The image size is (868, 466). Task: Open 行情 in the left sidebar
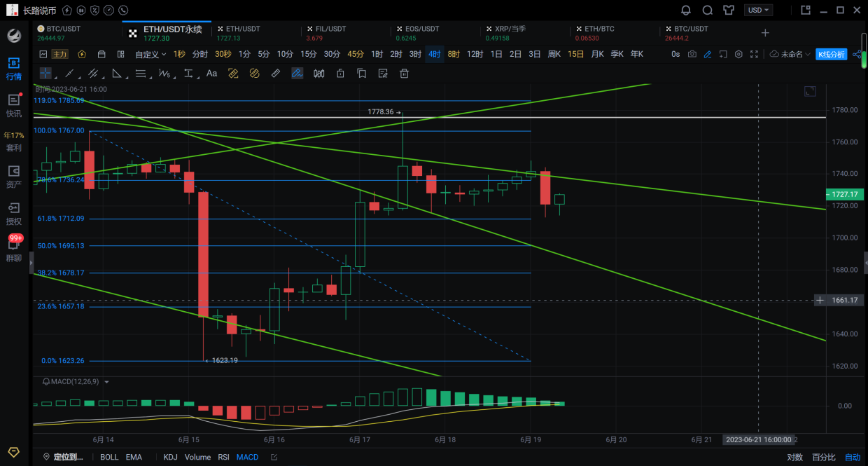(13, 69)
